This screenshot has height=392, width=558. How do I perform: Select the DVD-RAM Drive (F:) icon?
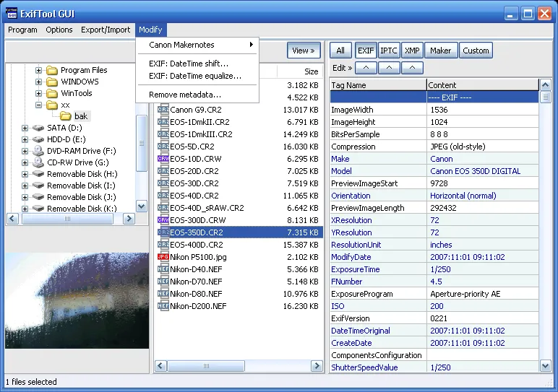pos(38,151)
